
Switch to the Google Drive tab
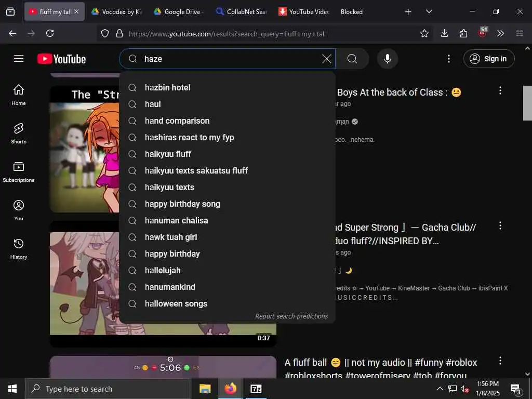click(x=179, y=11)
